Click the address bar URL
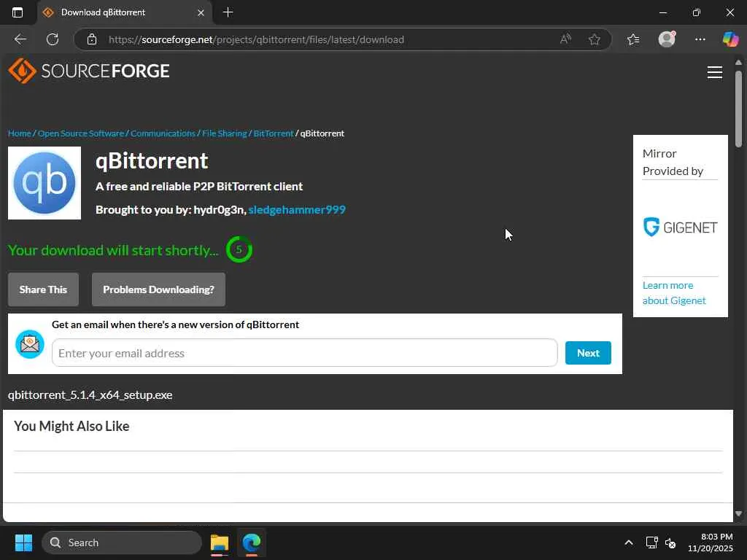Image resolution: width=747 pixels, height=560 pixels. [x=256, y=39]
